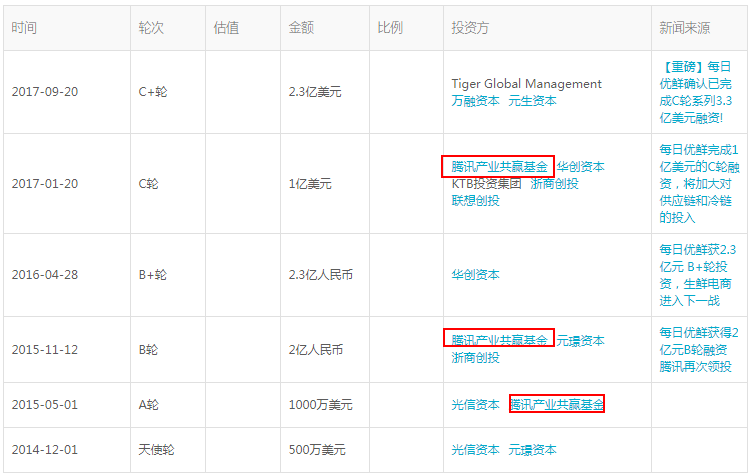Select the date 2017-09-20
The height and width of the screenshot is (476, 751).
[x=45, y=91]
